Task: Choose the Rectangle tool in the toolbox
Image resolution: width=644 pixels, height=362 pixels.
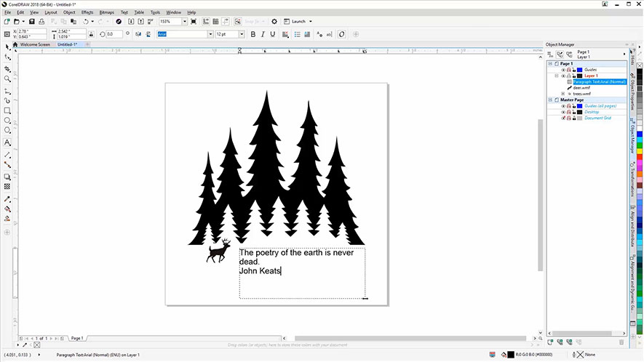Action: (7, 110)
